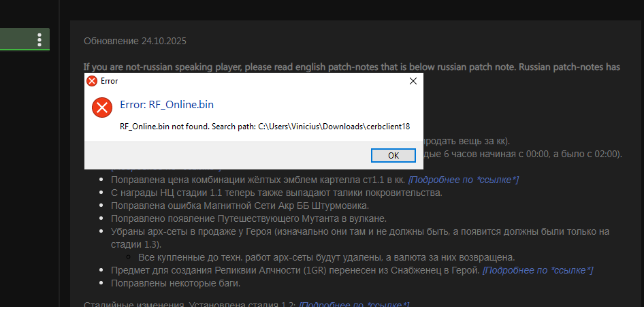
Task: Click the 'Магнитной Сети Акр ББ Штурмовика' bullet
Action: [x=239, y=205]
